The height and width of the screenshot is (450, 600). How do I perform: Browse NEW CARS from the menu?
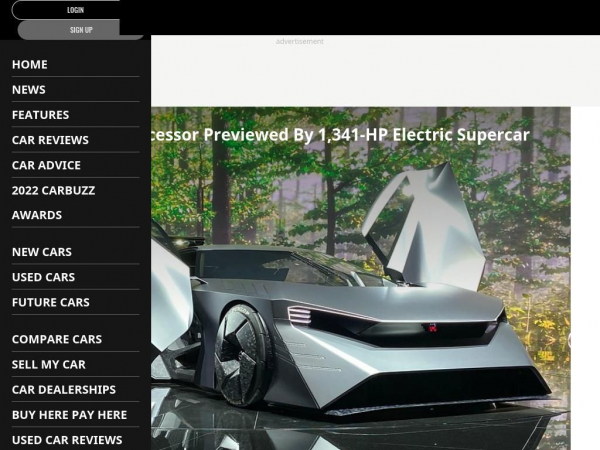click(x=42, y=252)
